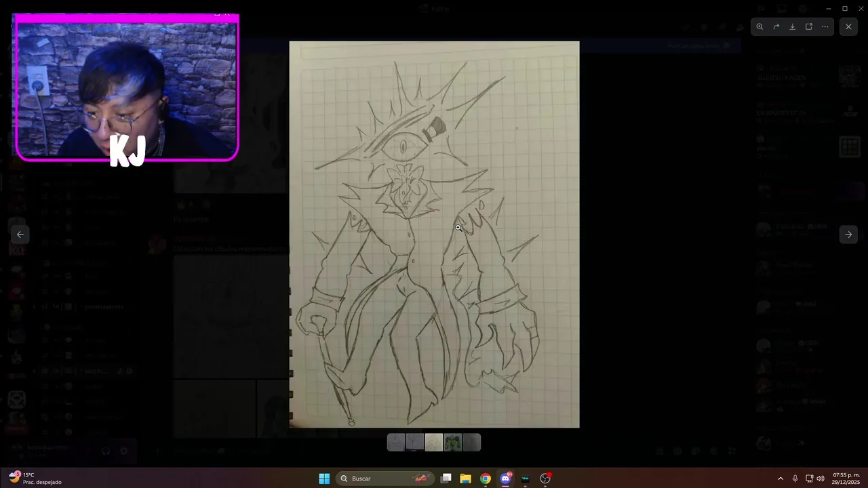Select the third (current sketch) thumbnail
Screen dimensions: 868x488
coord(434,443)
